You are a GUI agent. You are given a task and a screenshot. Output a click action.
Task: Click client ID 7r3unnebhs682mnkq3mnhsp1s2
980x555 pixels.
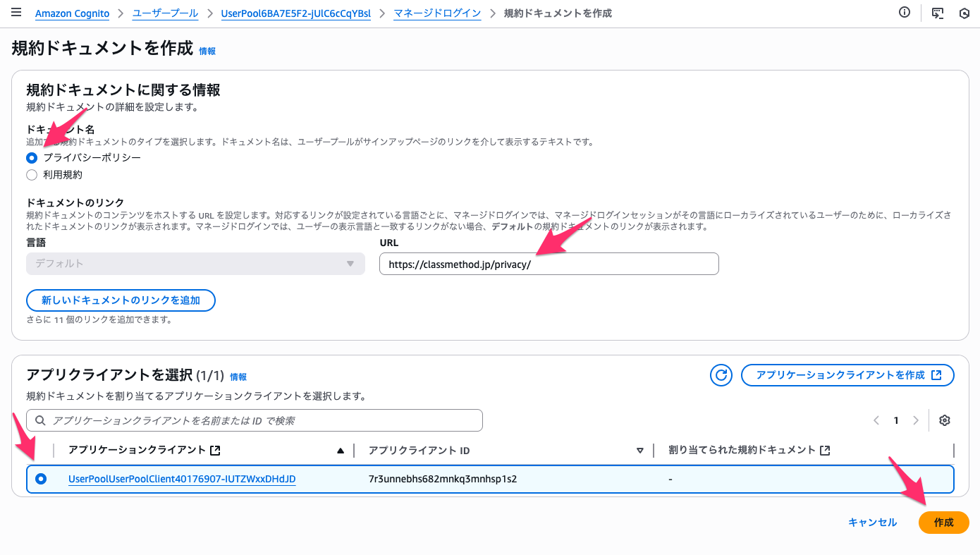pos(443,480)
